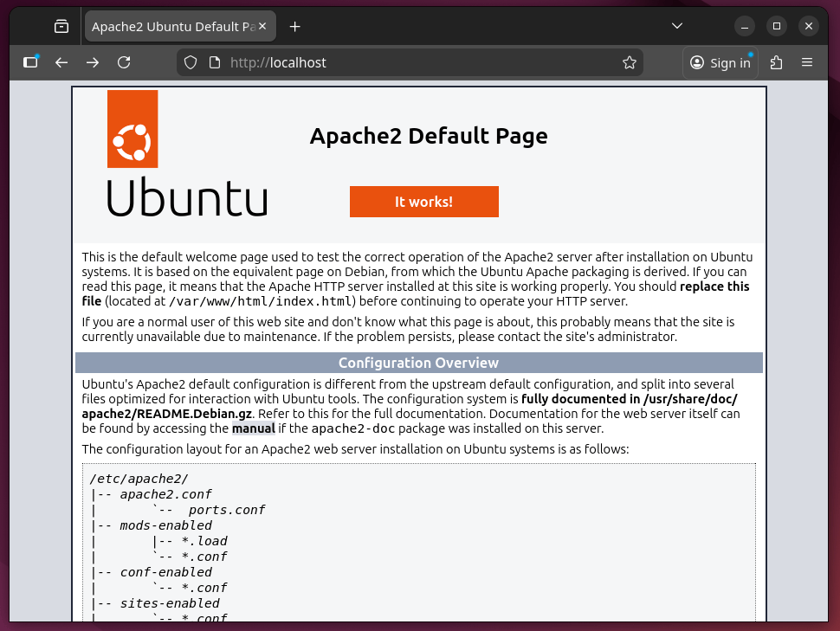Reload the Apache2 default page
Viewport: 840px width, 631px height.
click(x=123, y=62)
